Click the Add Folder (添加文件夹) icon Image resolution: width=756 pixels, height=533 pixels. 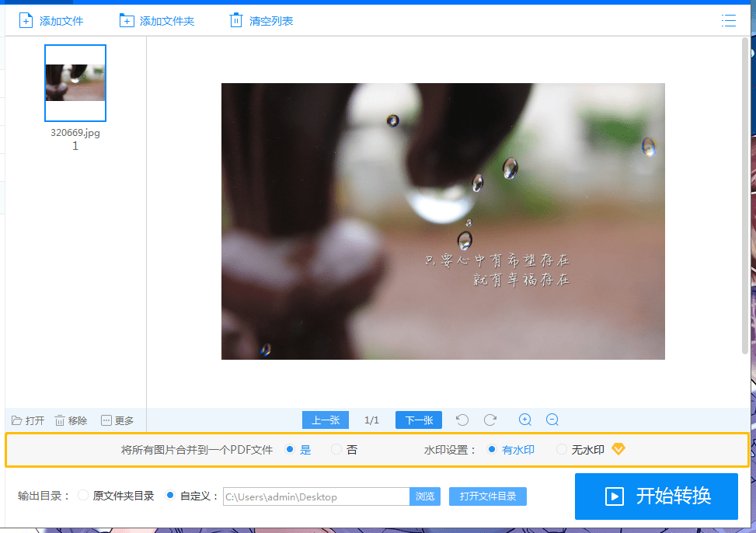pos(127,21)
